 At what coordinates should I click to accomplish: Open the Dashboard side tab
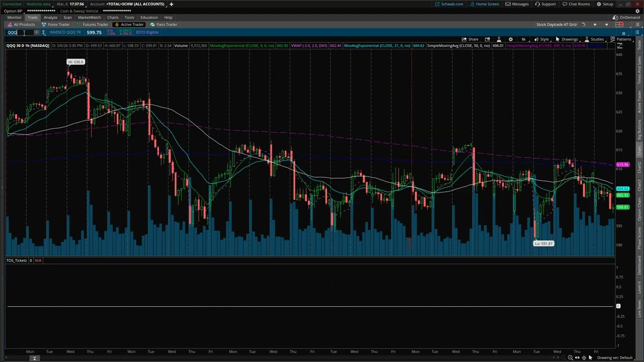639,265
